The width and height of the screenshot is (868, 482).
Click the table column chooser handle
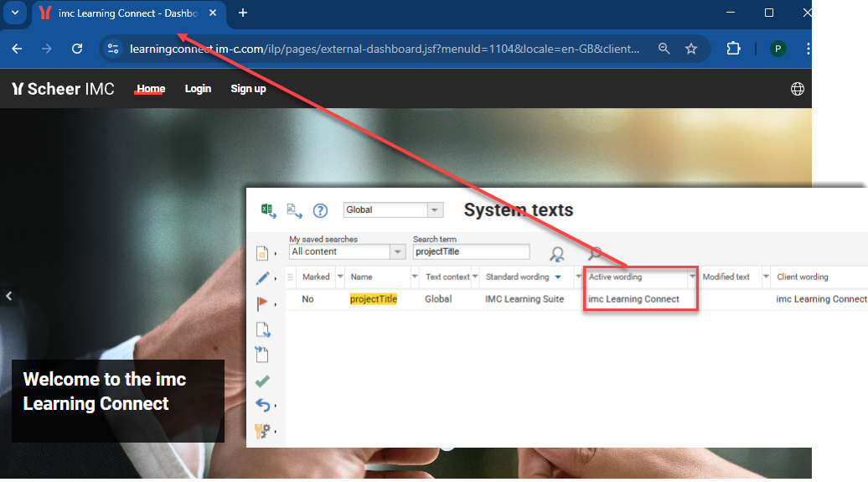pyautogui.click(x=290, y=277)
